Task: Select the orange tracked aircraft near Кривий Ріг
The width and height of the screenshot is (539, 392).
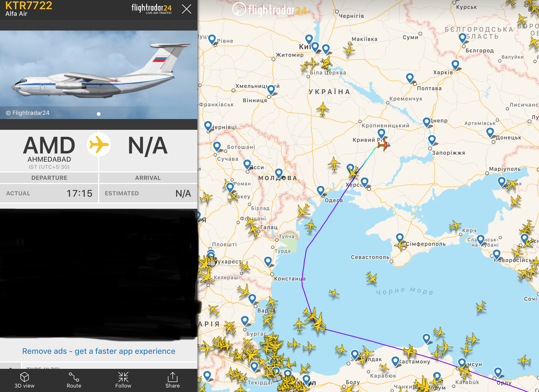Action: [384, 145]
